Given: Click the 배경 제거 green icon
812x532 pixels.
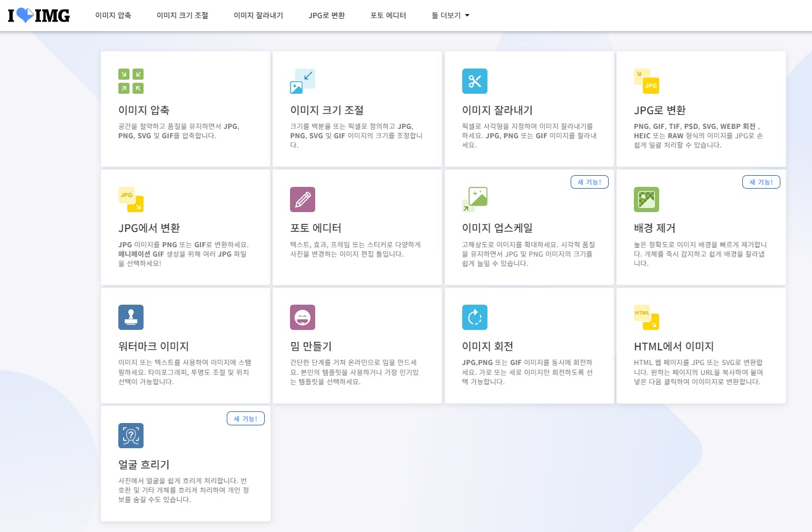Looking at the screenshot, I should 647,199.
